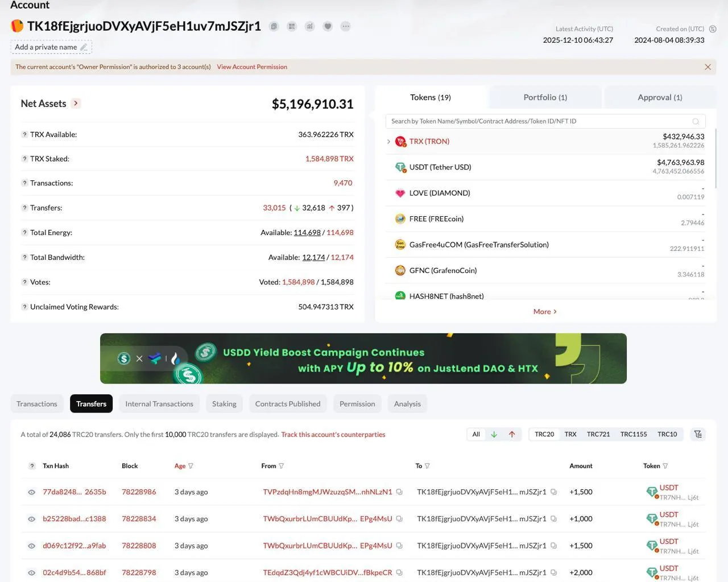Viewport: 728px width, 582px height.
Task: Switch to the Approval (1) tab
Action: (x=660, y=97)
